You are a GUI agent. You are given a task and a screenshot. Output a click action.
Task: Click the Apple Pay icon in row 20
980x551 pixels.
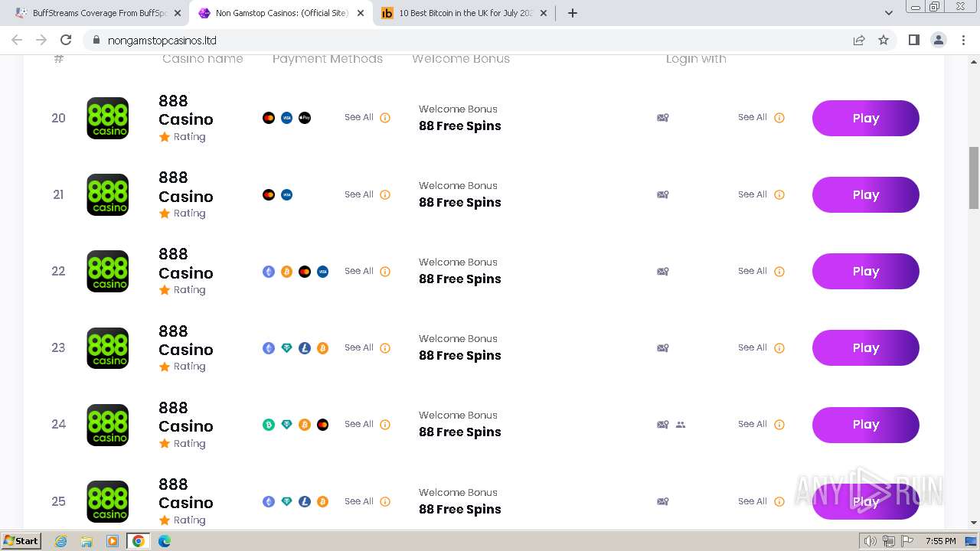tap(305, 118)
